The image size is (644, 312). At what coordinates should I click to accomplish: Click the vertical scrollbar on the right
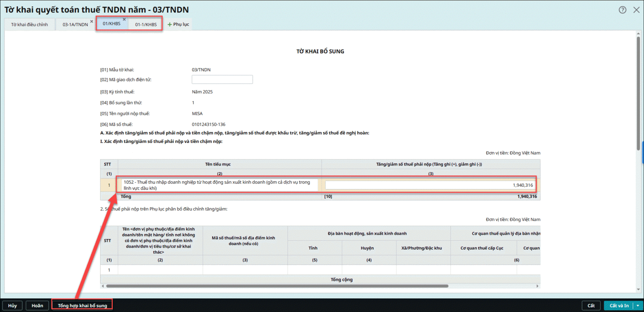pyautogui.click(x=638, y=93)
